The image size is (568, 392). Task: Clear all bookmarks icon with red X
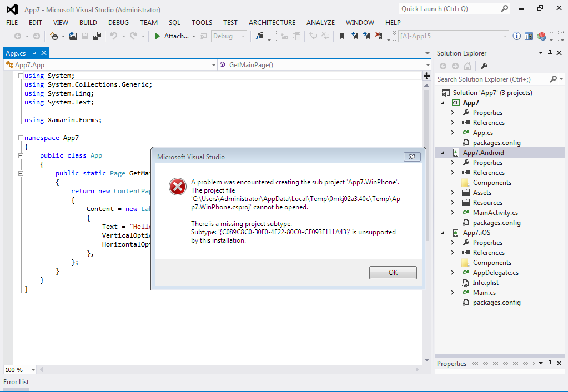pyautogui.click(x=379, y=36)
